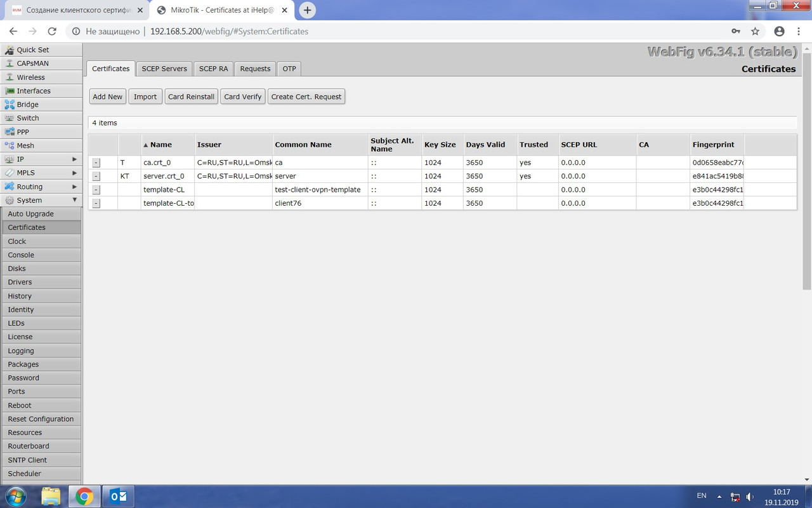The image size is (812, 508).
Task: Open Identity page
Action: 41,309
